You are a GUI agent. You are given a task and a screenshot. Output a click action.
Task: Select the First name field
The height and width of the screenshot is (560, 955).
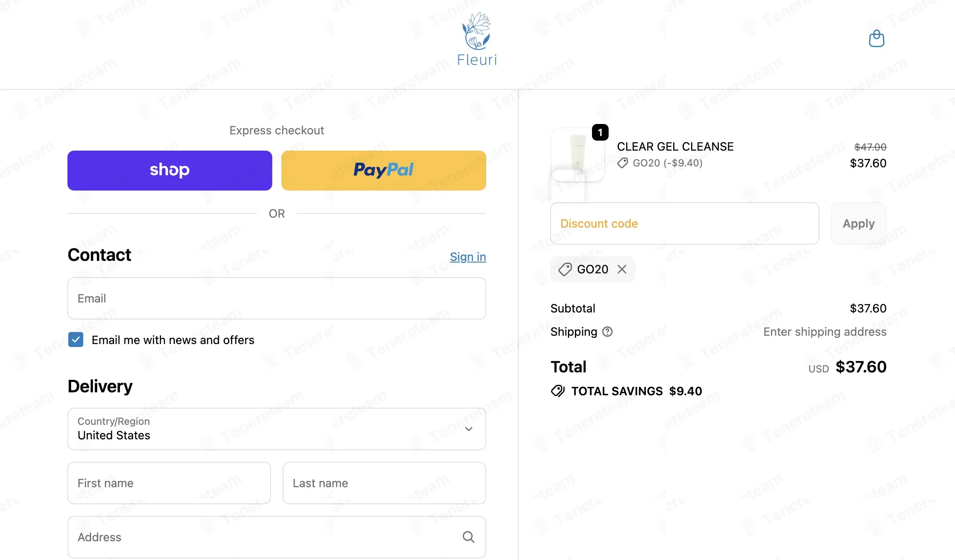click(169, 483)
